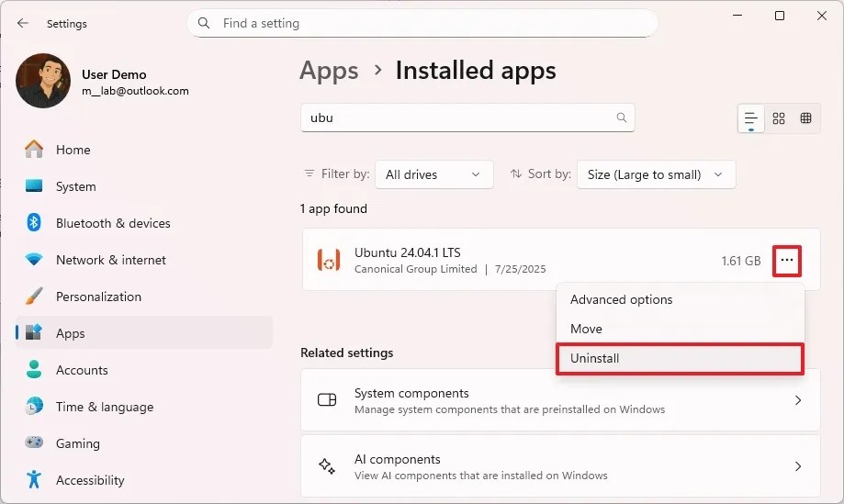Click the Accounts person icon
This screenshot has height=504, width=844.
(34, 370)
